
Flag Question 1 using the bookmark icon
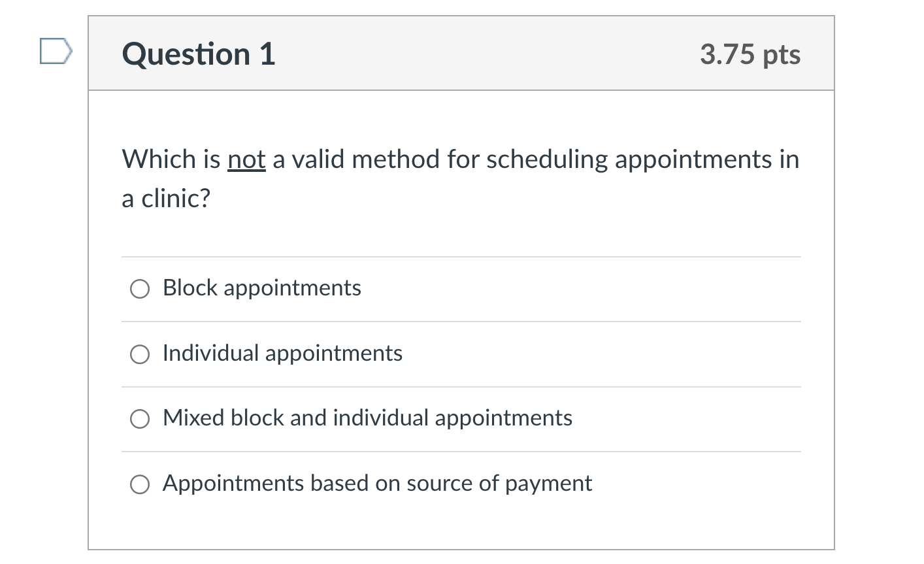click(x=55, y=50)
